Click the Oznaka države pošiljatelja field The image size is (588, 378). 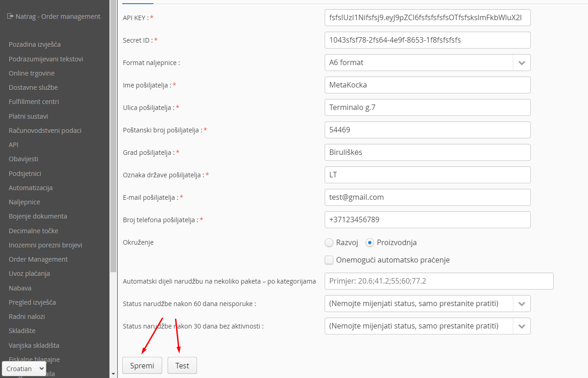[427, 175]
